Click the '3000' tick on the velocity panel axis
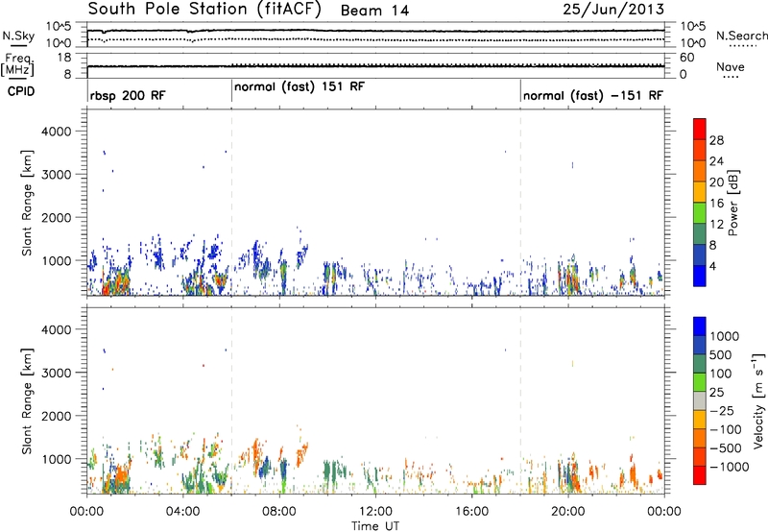768x532 pixels. point(57,373)
